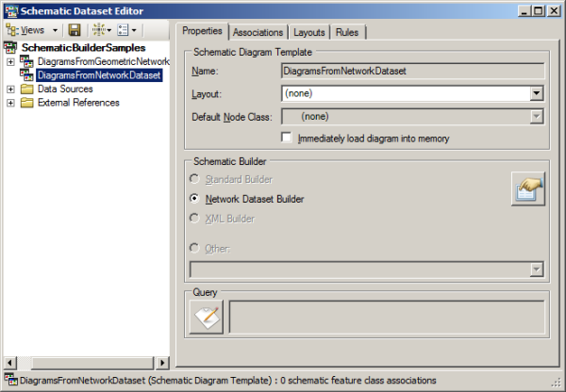Select the XML Builder radio button
This screenshot has height=392, width=566.
(194, 219)
